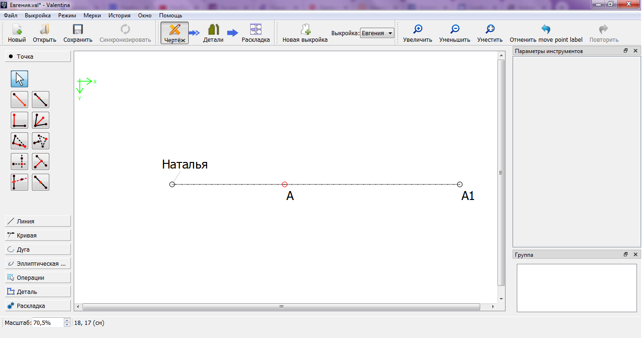644x338 pixels.
Task: Choose point at distance and angle tool
Action: [19, 100]
